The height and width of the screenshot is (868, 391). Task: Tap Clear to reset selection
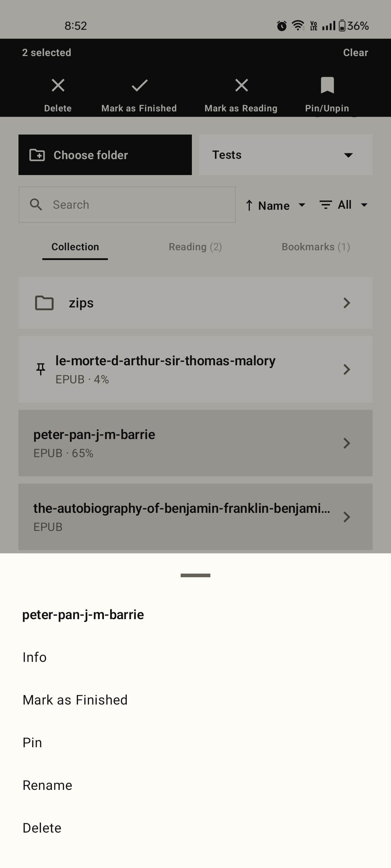[356, 52]
